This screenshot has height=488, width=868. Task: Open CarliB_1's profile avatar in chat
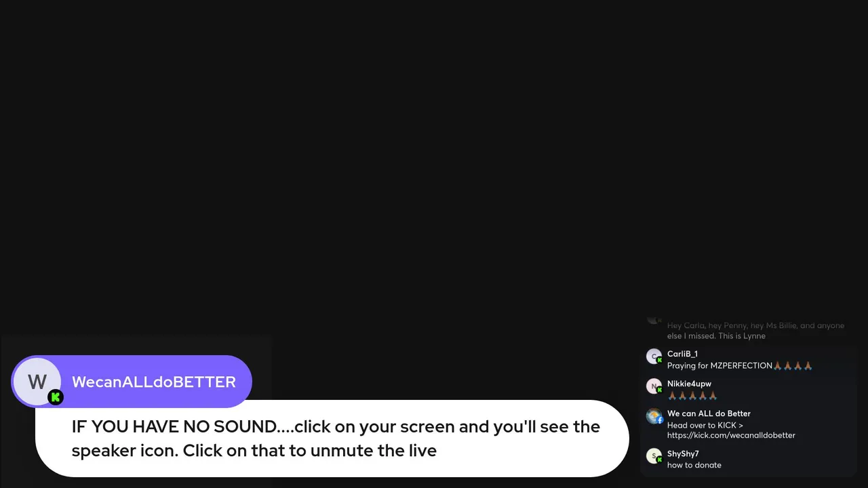pyautogui.click(x=654, y=357)
